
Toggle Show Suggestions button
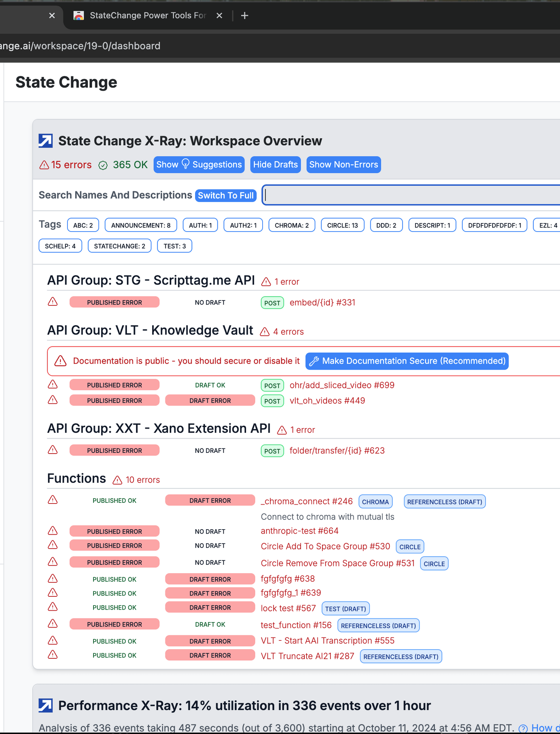[199, 165]
